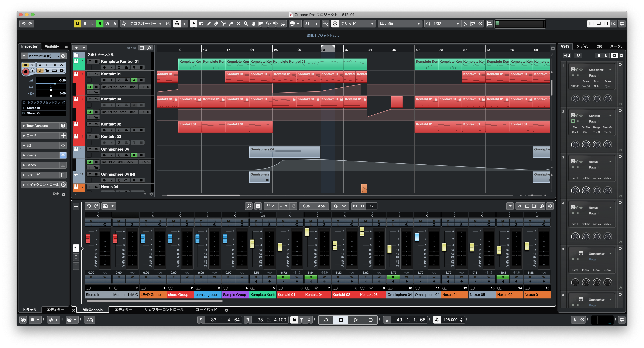Screen dimensions: 644x348
Task: Select the Color paint bucket tool
Action: point(283,24)
